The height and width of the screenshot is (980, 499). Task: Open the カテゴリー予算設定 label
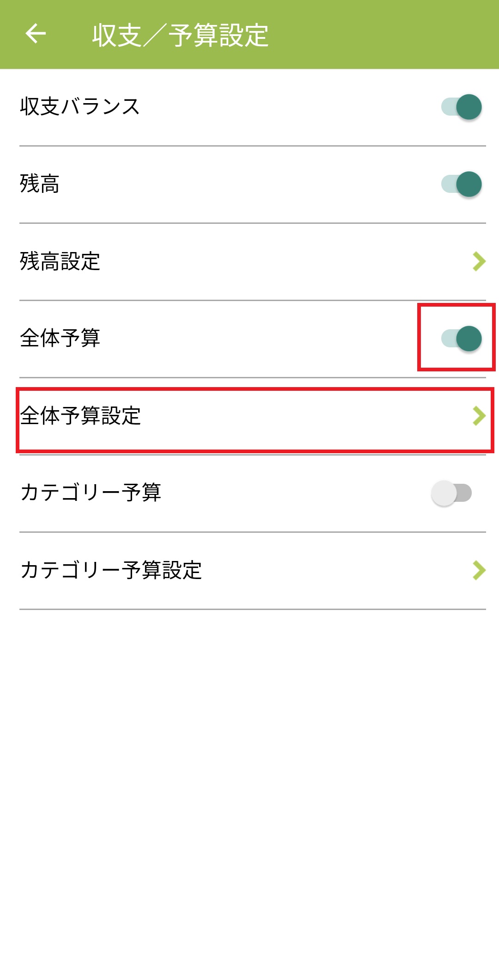pos(111,570)
